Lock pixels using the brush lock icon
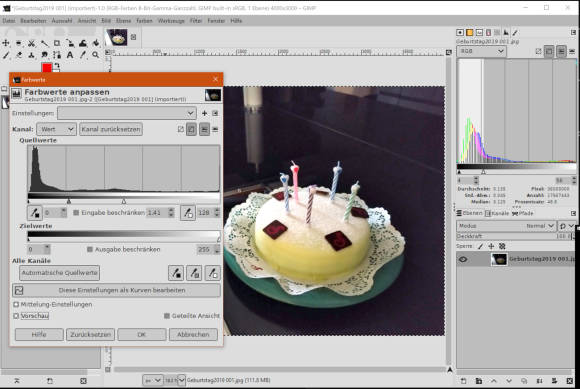Viewport: 580px width, 389px height. click(480, 246)
